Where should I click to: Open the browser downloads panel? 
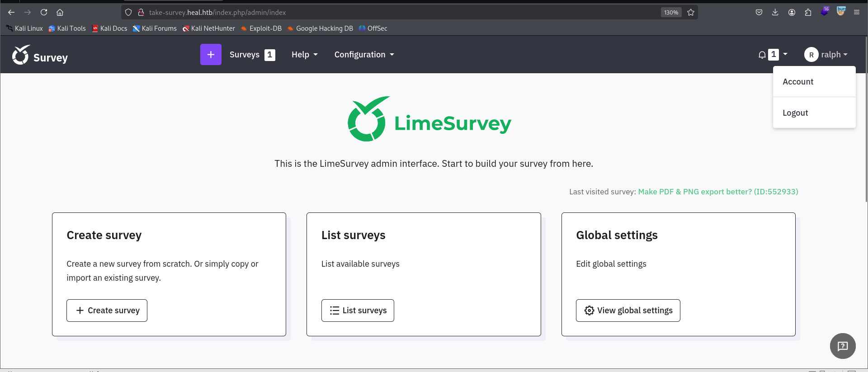click(x=775, y=12)
